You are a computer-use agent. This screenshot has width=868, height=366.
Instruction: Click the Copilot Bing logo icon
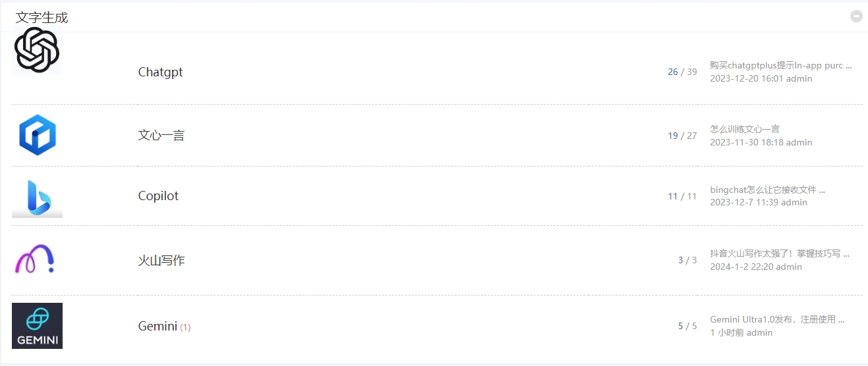37,198
